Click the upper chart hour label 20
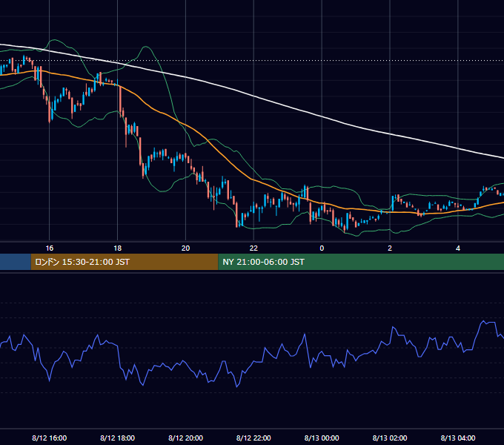Image resolution: width=504 pixels, height=445 pixels. coord(185,248)
